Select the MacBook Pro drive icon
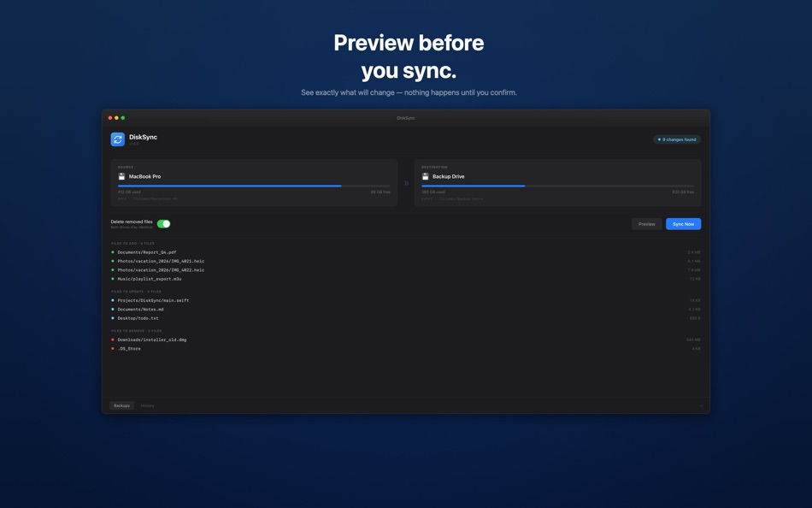This screenshot has height=508, width=812. pos(120,175)
